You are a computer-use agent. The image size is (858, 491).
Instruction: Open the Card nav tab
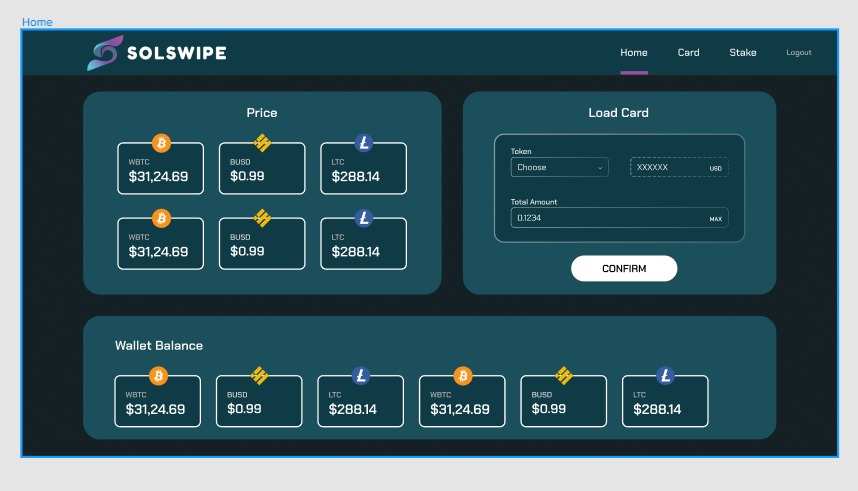688,53
